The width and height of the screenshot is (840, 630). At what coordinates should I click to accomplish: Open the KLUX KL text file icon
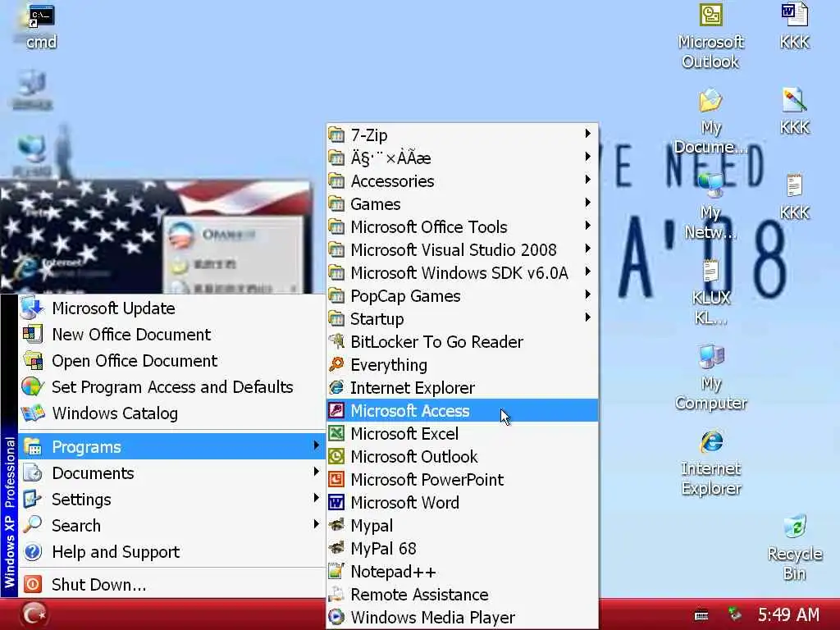coord(711,271)
